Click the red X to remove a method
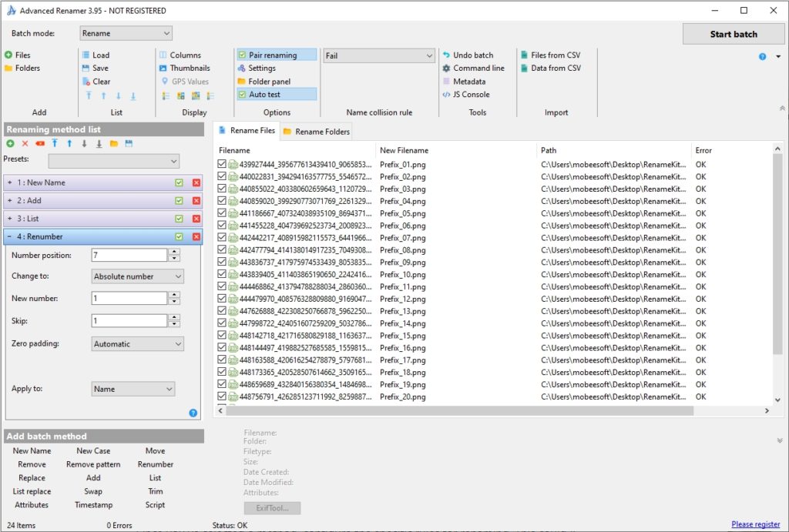Image resolution: width=789 pixels, height=532 pixels. [24, 143]
